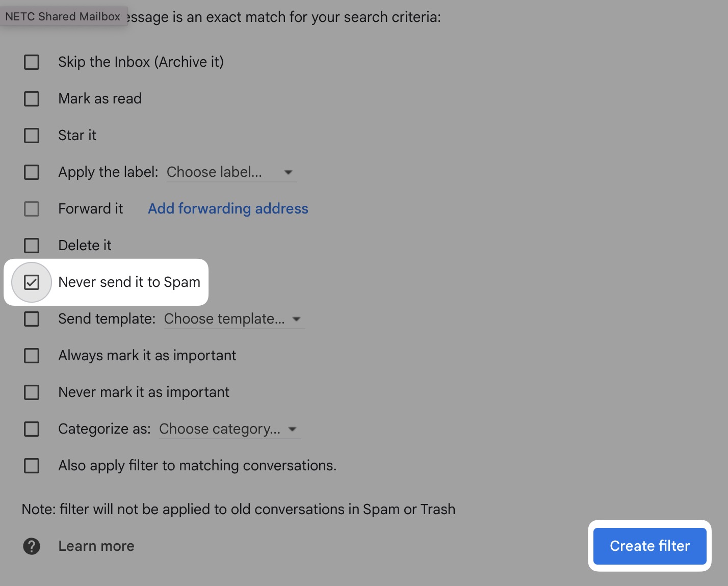Uncheck Never send it to Spam
This screenshot has height=586, width=728.
click(32, 282)
